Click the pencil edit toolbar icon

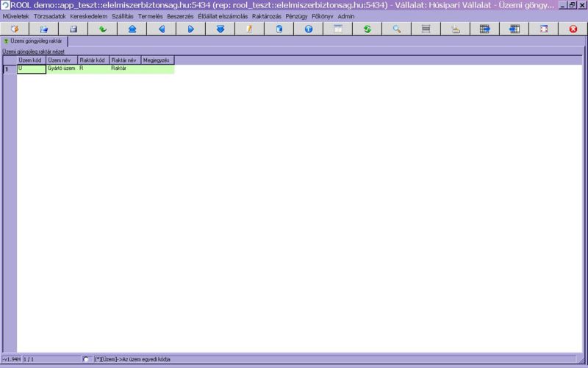[x=250, y=29]
